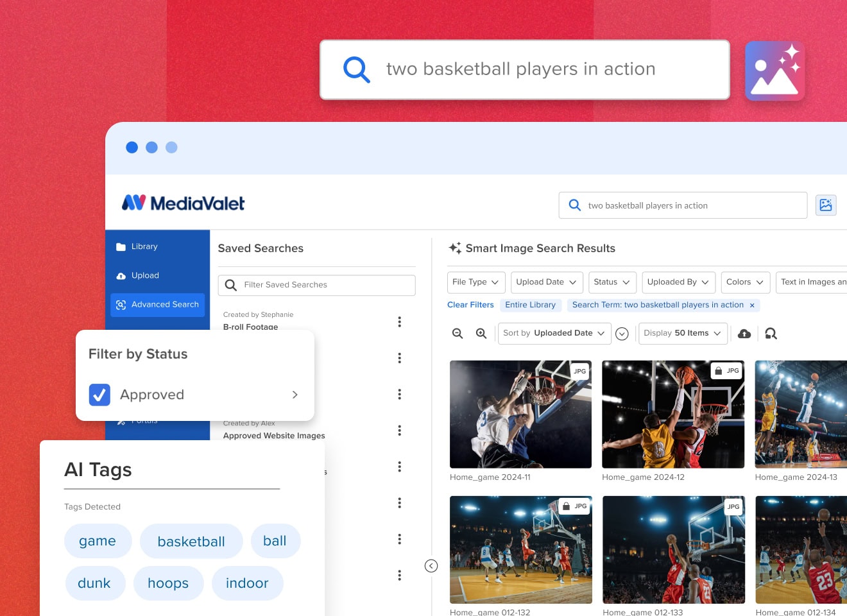Toggle the Approved status checkbox
Image resolution: width=847 pixels, height=616 pixels.
(x=99, y=395)
